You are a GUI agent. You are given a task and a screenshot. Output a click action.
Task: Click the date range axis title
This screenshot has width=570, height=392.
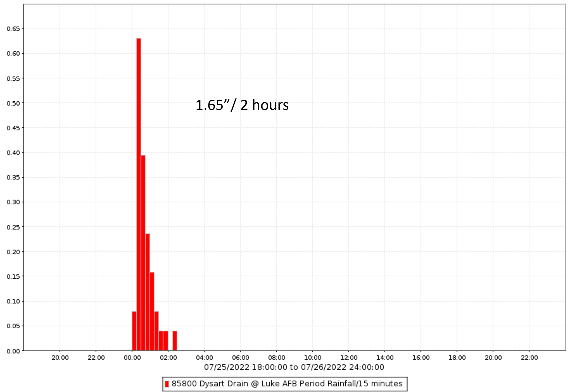(294, 367)
